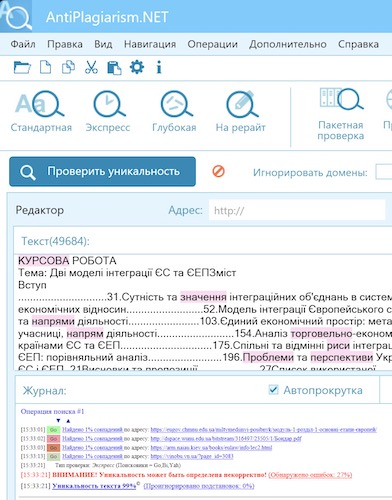Click highlighted word КУРСОВА in editor
The width and height of the screenshot is (392, 500).
[43, 260]
